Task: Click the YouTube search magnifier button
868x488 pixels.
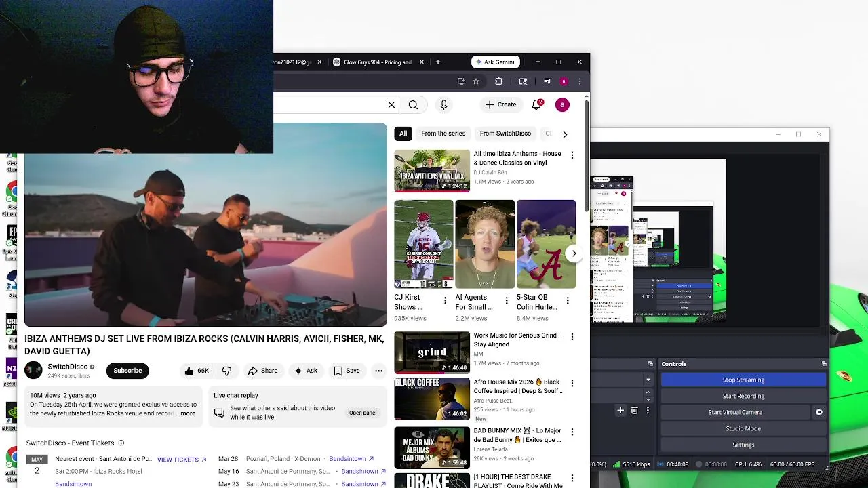Action: click(x=413, y=105)
